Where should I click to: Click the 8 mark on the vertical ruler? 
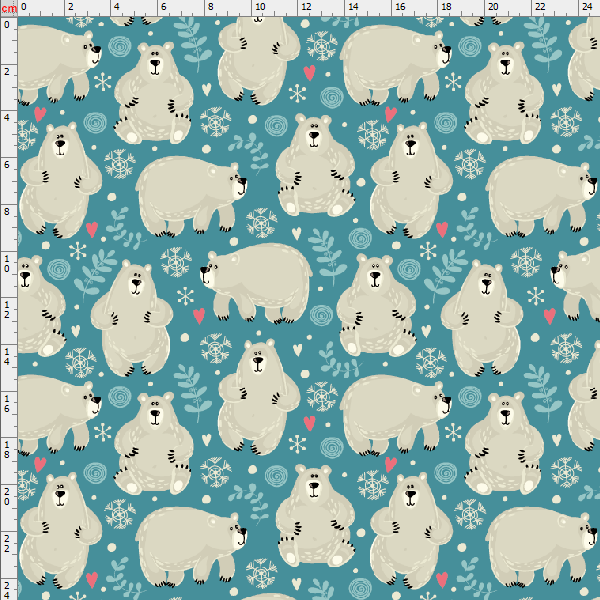tap(7, 212)
